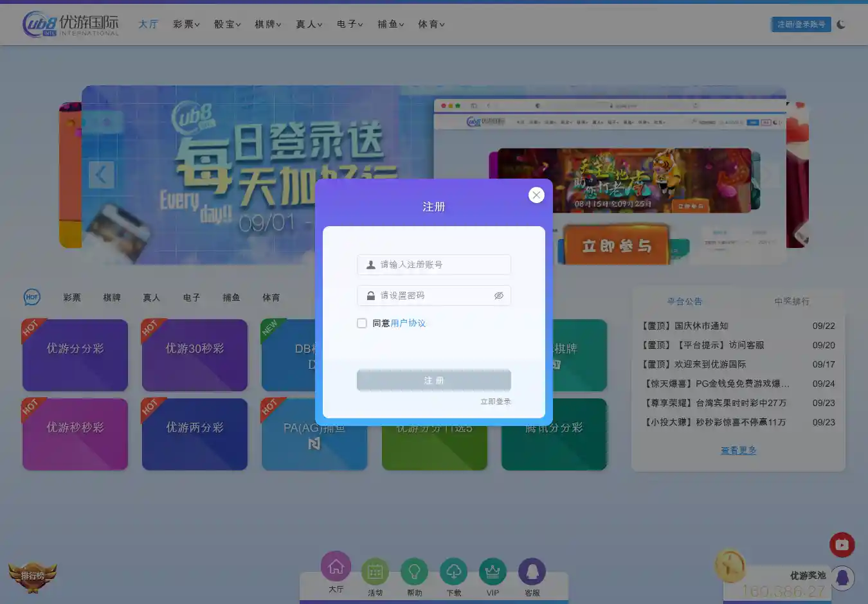The height and width of the screenshot is (604, 868).
Task: Open the customer service icon in dock
Action: coord(532,571)
